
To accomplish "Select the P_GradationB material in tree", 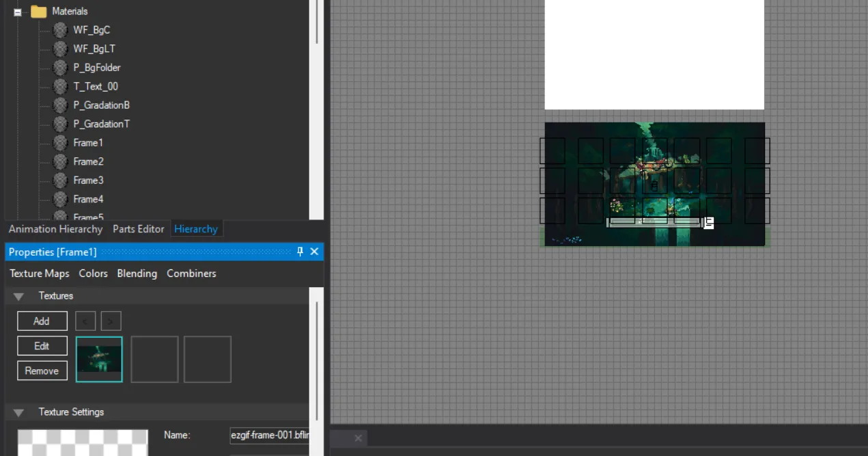I will point(101,105).
